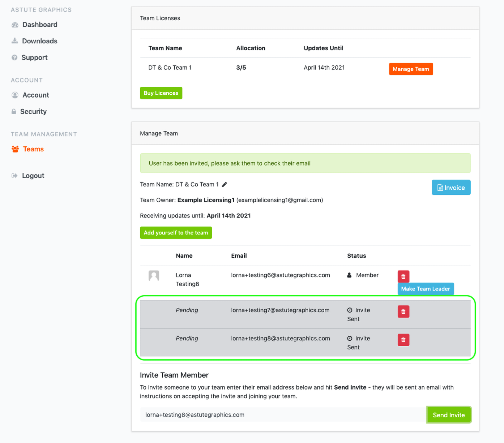Viewport: 504px width, 443px height.
Task: Click Lorna Testing6's avatar placeholder
Action: [154, 276]
